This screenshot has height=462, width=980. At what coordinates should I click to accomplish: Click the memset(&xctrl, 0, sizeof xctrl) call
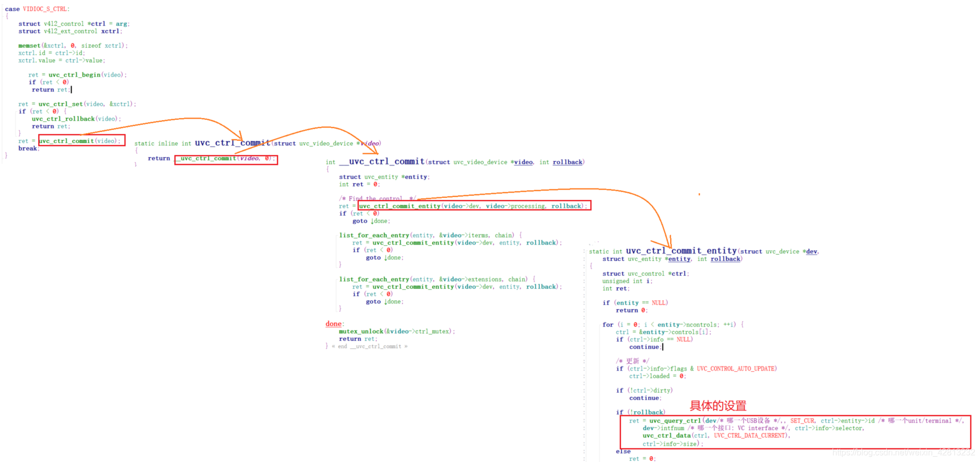point(73,46)
